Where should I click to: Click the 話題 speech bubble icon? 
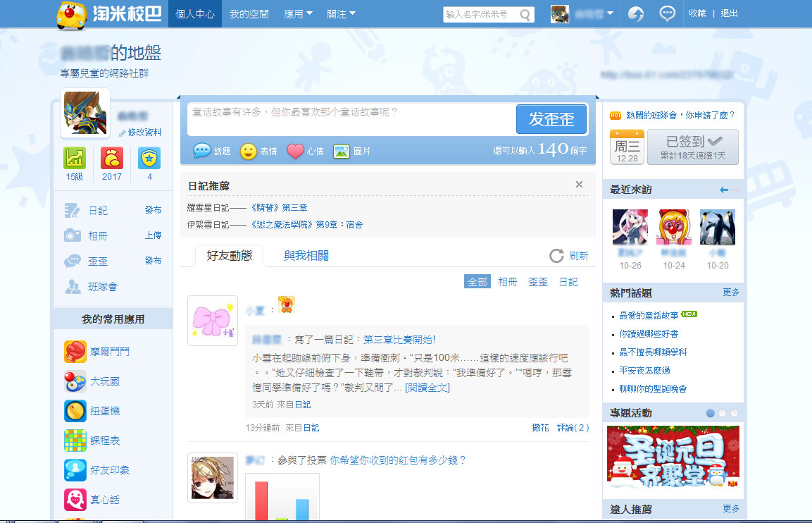coord(202,151)
